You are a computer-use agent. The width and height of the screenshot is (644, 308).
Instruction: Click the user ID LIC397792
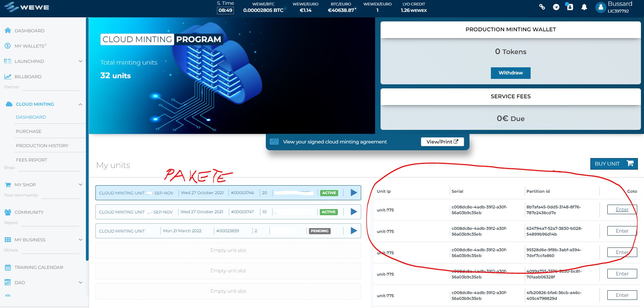[x=618, y=11]
